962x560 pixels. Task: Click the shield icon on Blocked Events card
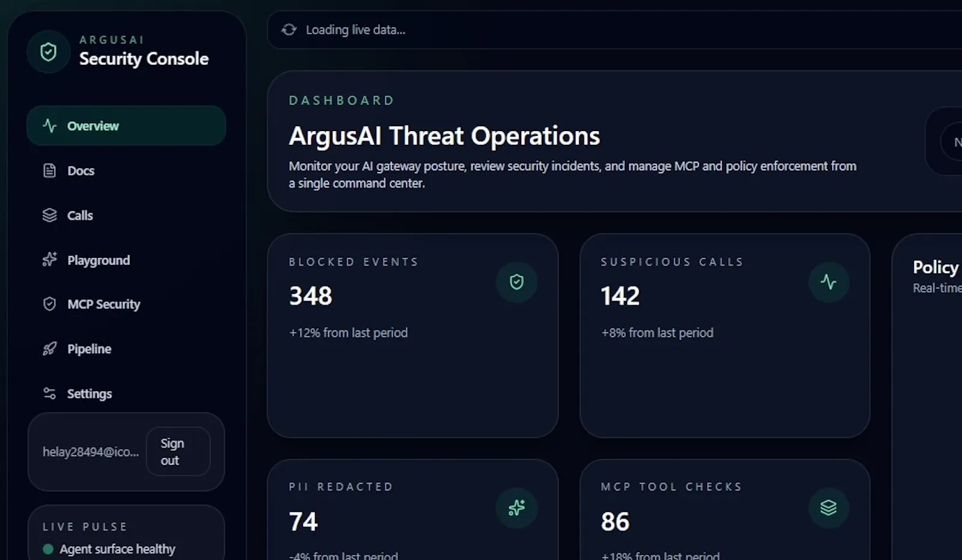(516, 282)
